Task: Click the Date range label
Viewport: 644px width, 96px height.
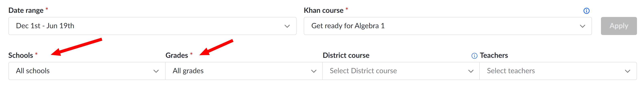Action: [x=26, y=10]
